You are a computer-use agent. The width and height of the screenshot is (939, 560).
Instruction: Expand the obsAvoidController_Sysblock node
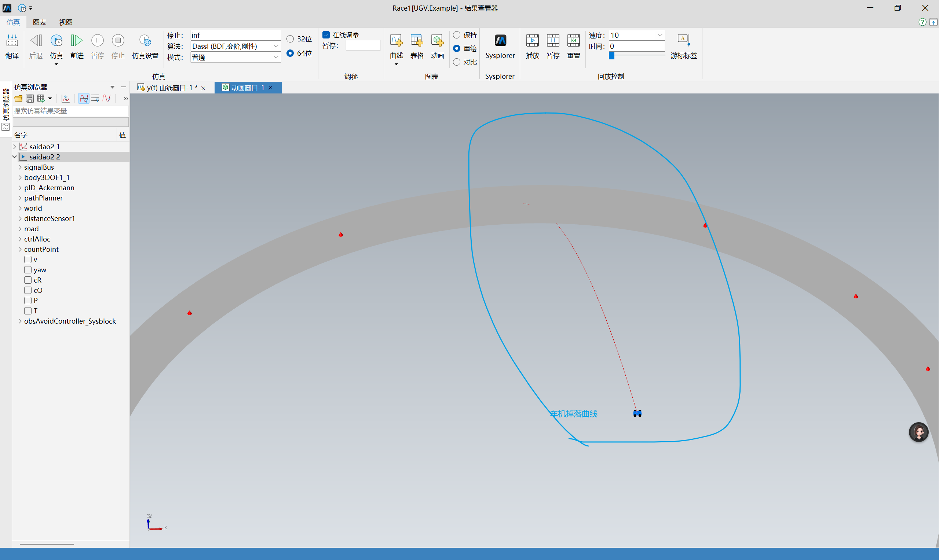click(x=20, y=321)
